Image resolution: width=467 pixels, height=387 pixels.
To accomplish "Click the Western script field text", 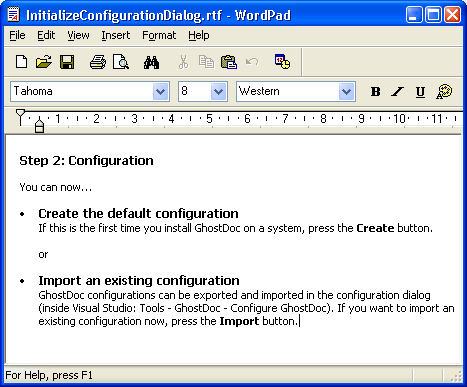I will 259,91.
